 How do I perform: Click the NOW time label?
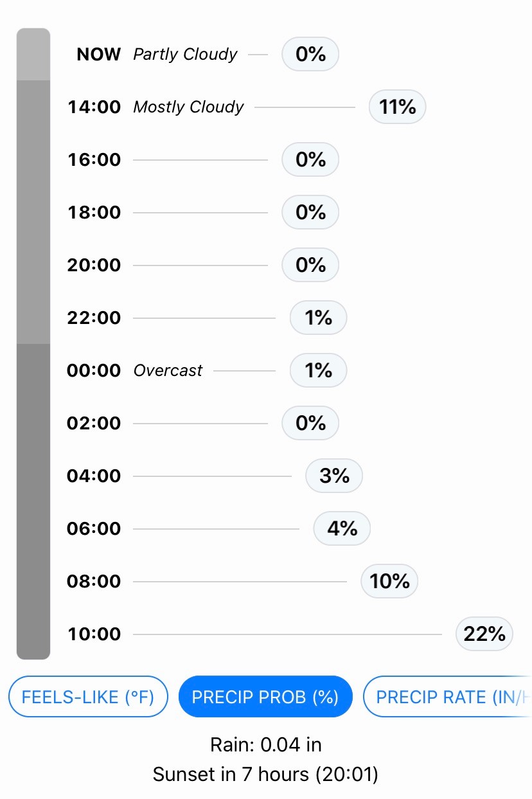pos(98,55)
